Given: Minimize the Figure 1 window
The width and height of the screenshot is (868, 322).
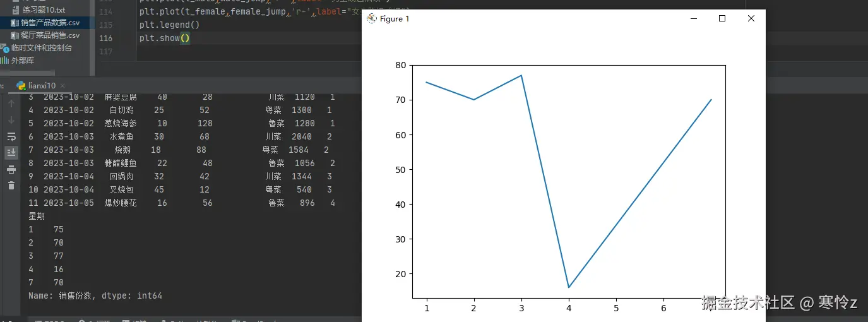Looking at the screenshot, I should pos(694,19).
